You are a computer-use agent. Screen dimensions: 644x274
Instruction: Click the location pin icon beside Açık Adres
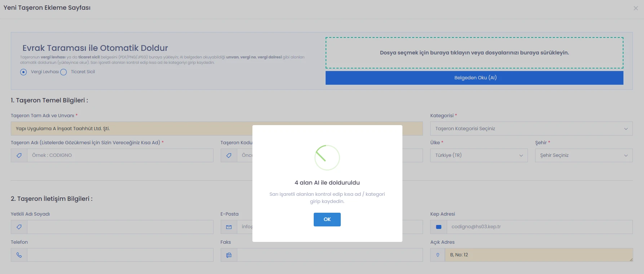pos(438,255)
